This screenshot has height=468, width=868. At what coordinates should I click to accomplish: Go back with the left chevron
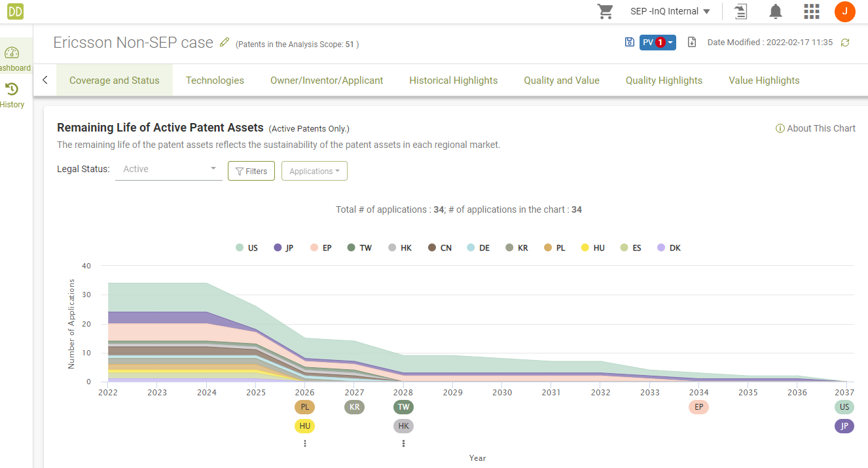45,81
